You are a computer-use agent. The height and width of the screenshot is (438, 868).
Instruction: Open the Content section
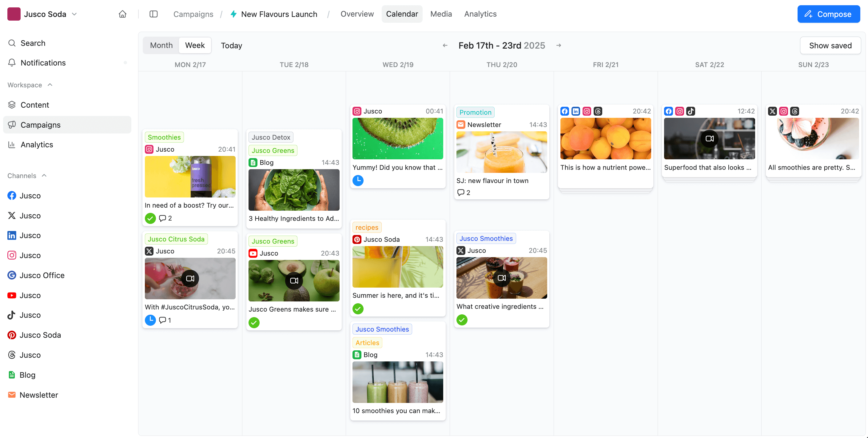coord(35,105)
